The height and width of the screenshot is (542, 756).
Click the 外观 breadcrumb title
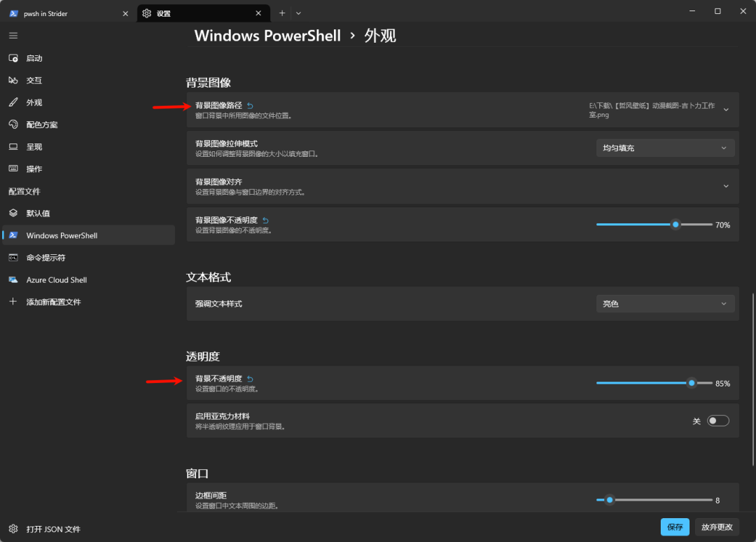(x=380, y=36)
